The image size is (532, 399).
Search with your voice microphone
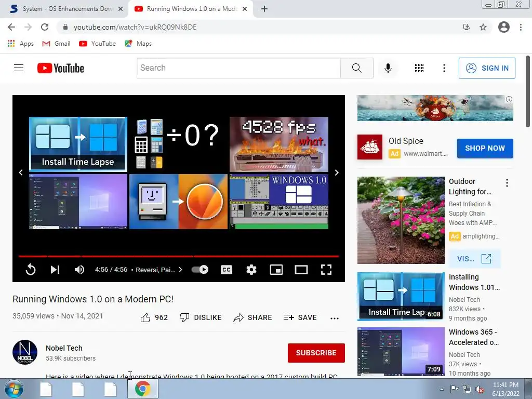388,68
